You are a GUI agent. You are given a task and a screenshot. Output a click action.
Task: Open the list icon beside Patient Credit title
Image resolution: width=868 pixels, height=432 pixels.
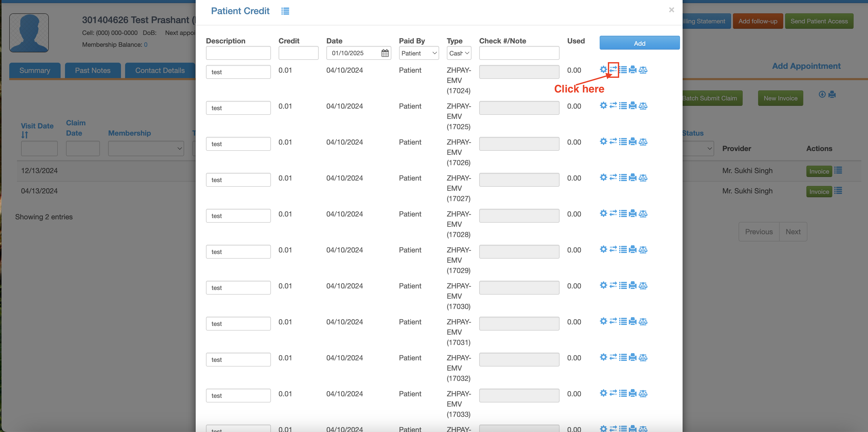[285, 11]
